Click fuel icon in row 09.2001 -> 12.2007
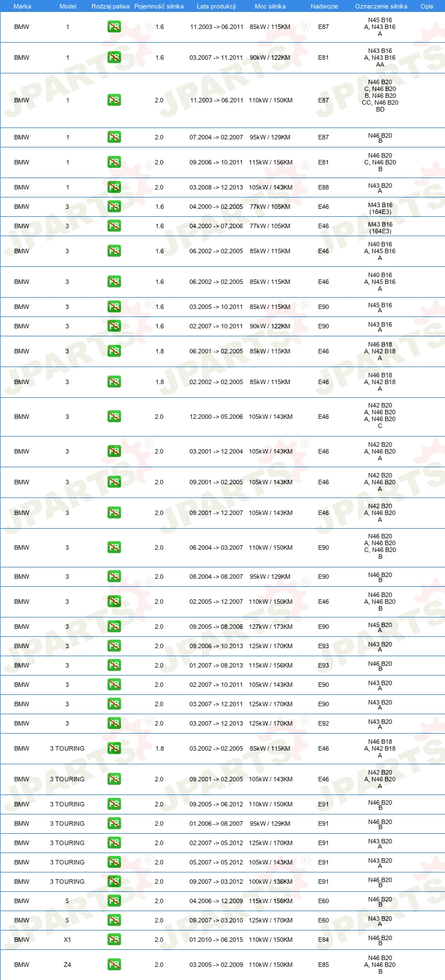445x980 pixels. click(x=114, y=513)
